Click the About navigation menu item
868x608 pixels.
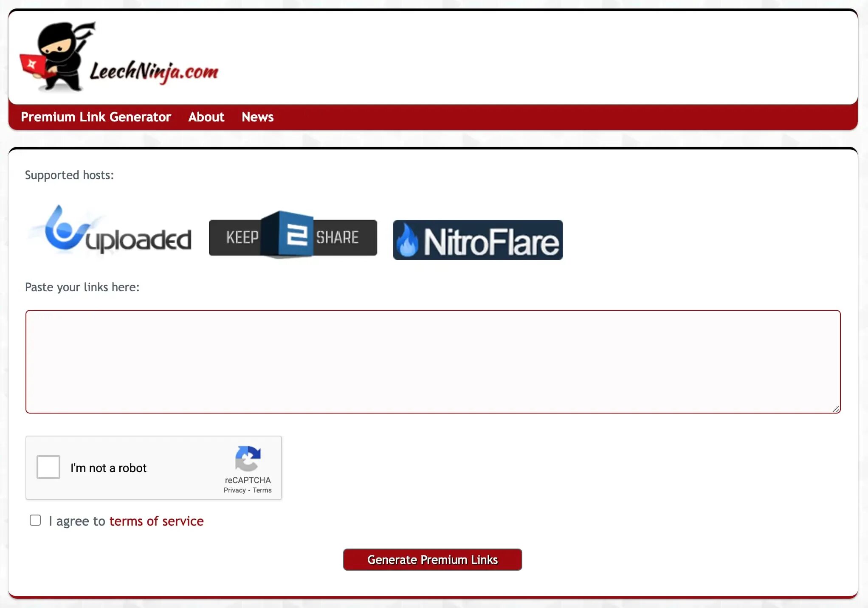point(206,117)
